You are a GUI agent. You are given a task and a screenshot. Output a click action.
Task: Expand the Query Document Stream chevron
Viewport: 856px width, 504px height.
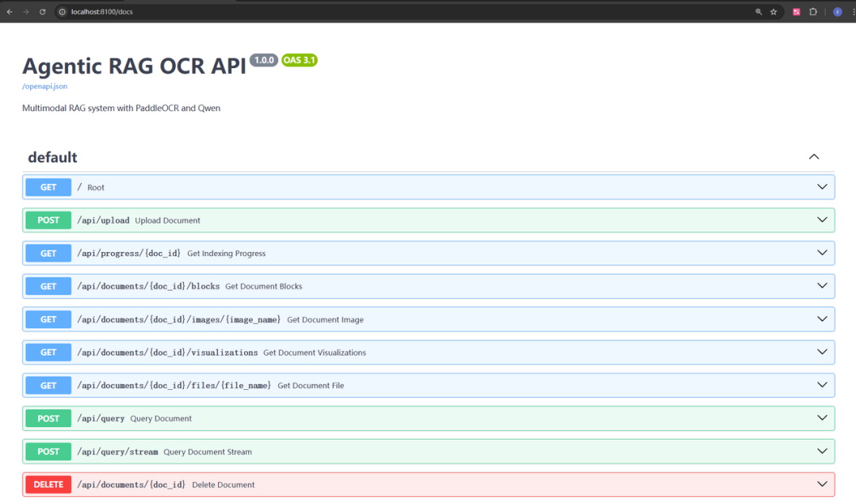click(x=822, y=451)
